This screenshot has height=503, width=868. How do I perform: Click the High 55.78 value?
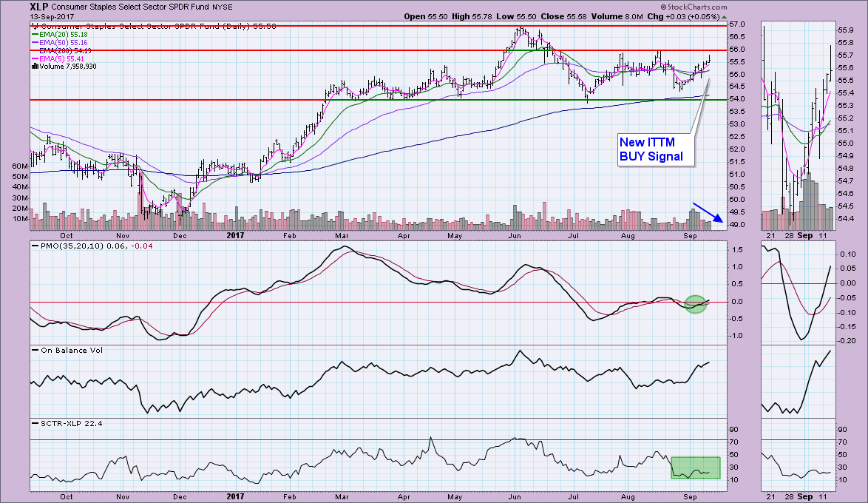pos(472,16)
